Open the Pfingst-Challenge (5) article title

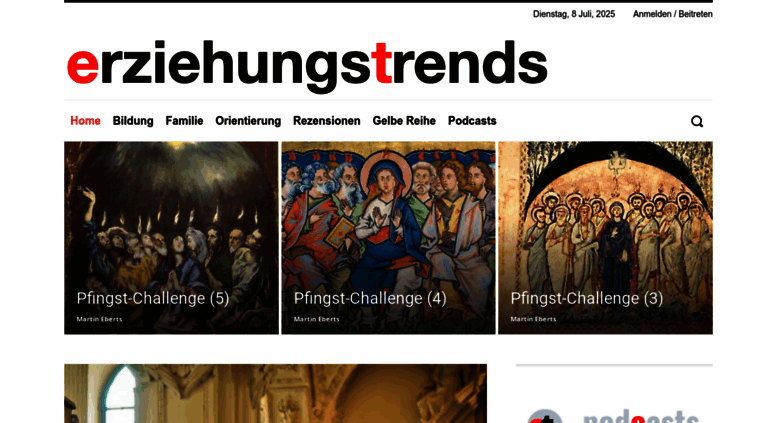point(153,298)
